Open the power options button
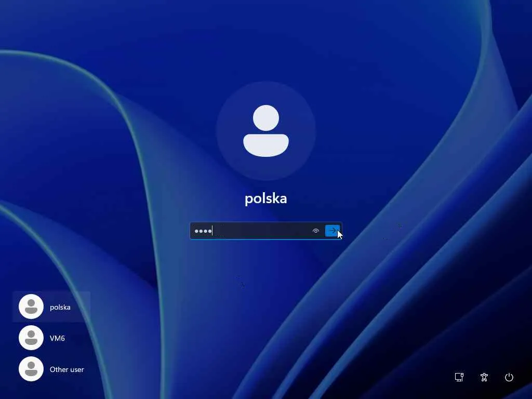The image size is (532, 399). [x=509, y=377]
